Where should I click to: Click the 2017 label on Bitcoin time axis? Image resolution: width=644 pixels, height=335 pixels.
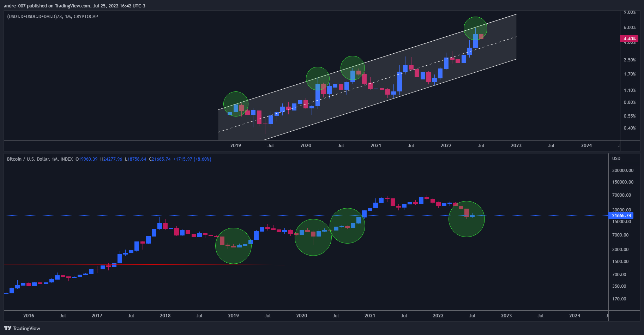coord(97,316)
